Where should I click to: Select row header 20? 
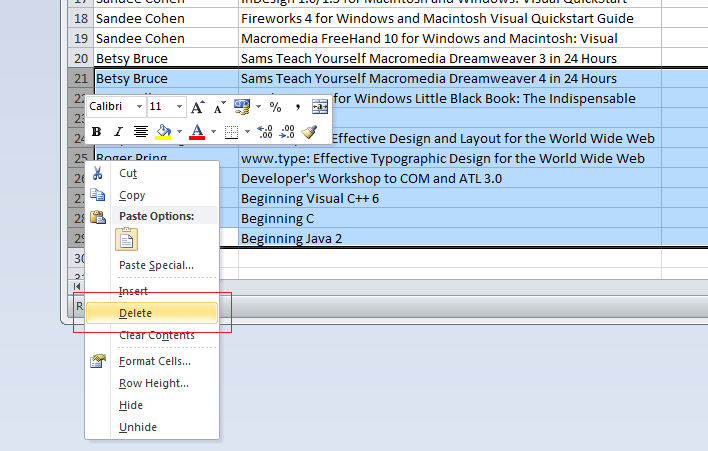tap(81, 58)
